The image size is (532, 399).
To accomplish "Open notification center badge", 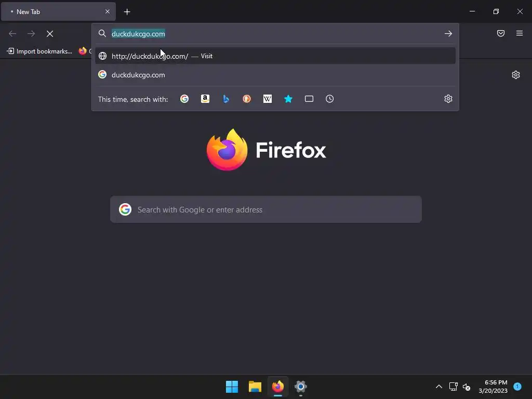I will [x=517, y=386].
